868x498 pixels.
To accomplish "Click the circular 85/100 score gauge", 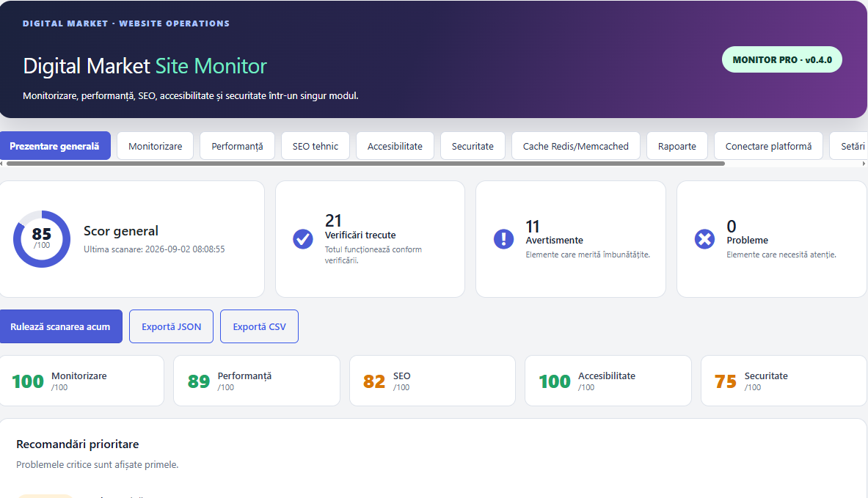I will [42, 239].
